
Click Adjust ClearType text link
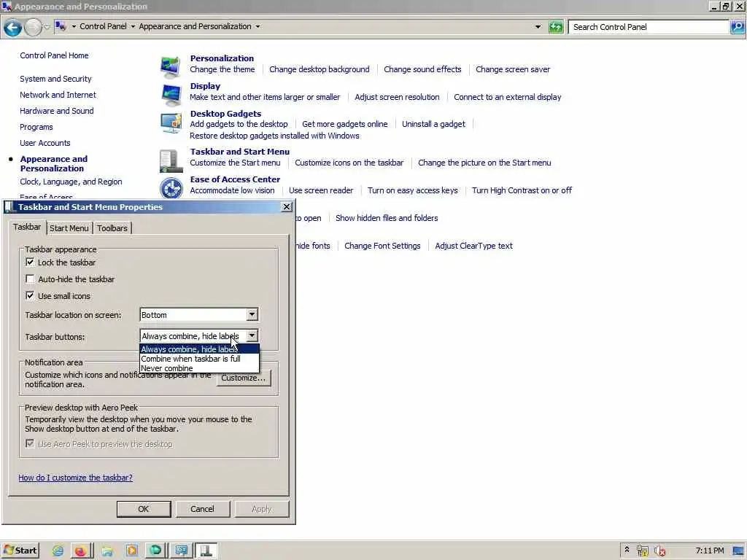(473, 246)
